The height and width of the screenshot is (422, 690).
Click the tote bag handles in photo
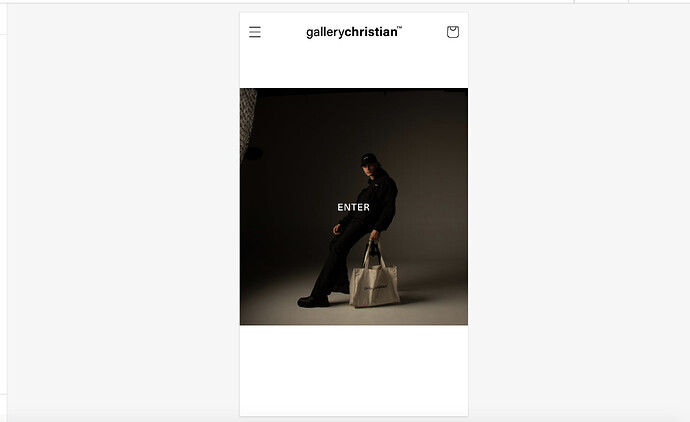click(374, 254)
